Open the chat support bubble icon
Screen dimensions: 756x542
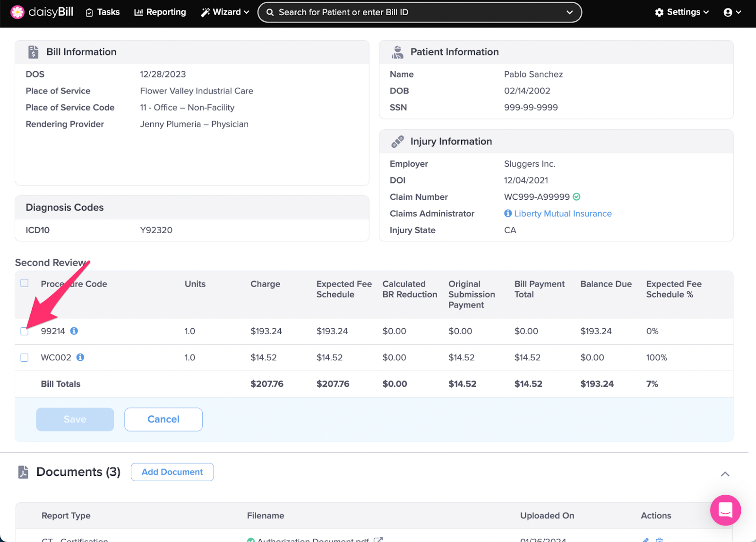pos(725,510)
